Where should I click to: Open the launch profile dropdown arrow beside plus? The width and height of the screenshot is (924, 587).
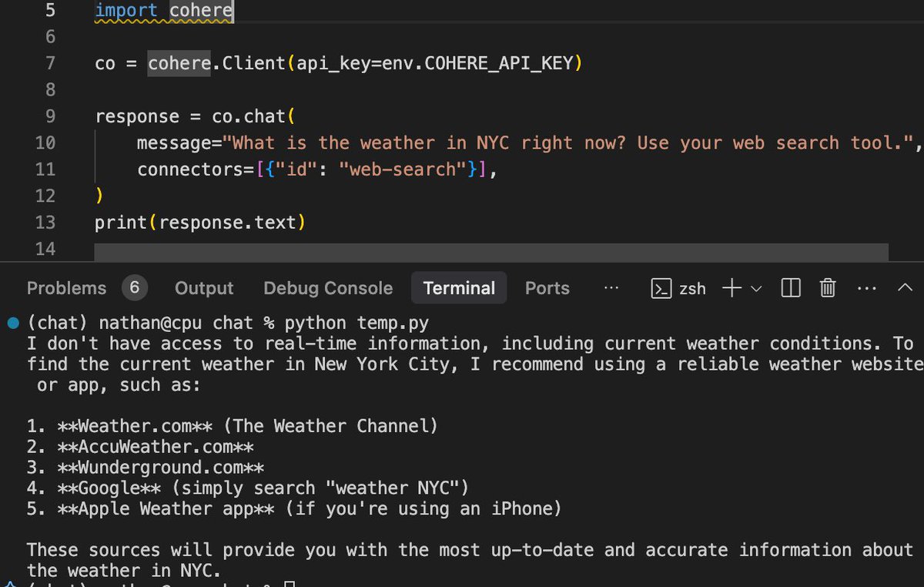756,289
